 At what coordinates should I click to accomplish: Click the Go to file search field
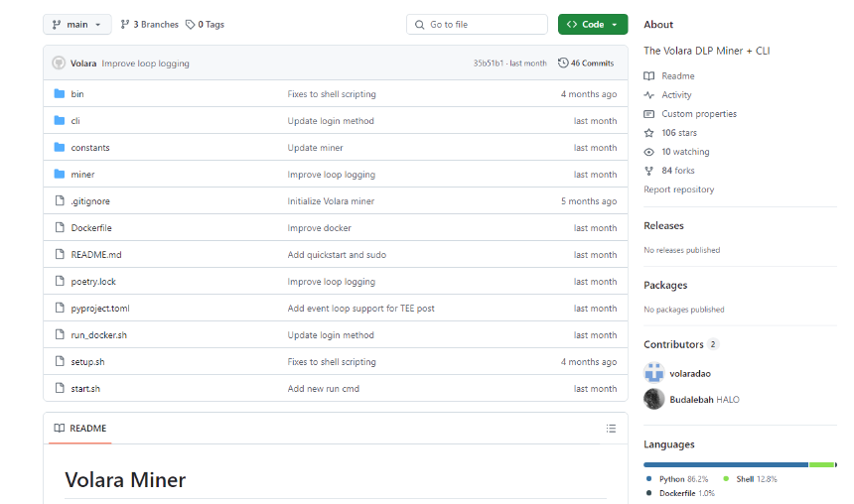477,25
